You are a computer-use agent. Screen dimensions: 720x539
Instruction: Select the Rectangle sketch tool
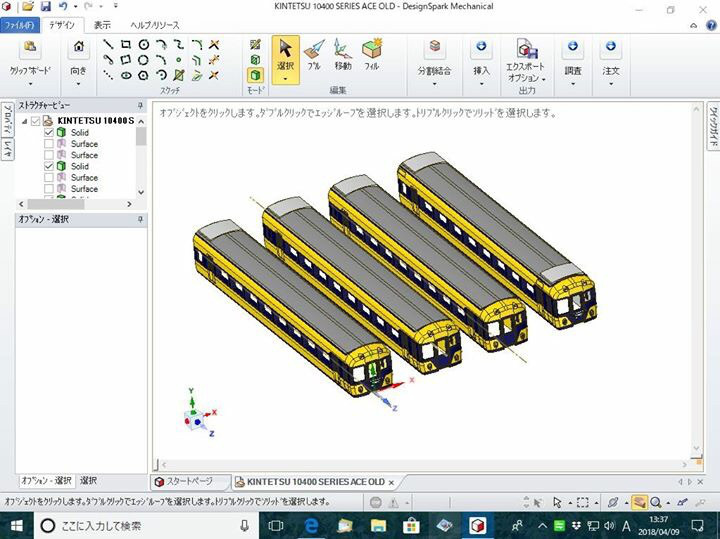point(126,44)
